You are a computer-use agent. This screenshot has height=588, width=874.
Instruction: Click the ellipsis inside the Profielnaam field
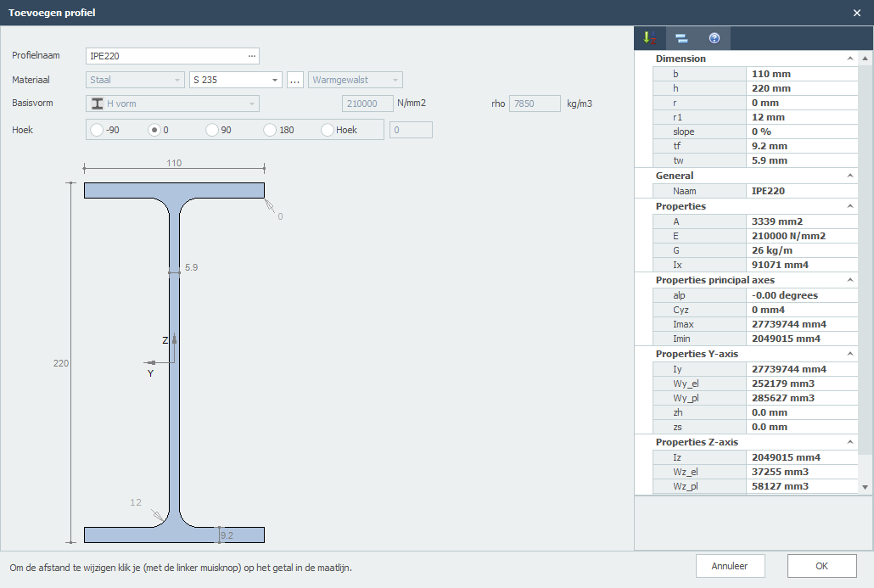pyautogui.click(x=251, y=56)
